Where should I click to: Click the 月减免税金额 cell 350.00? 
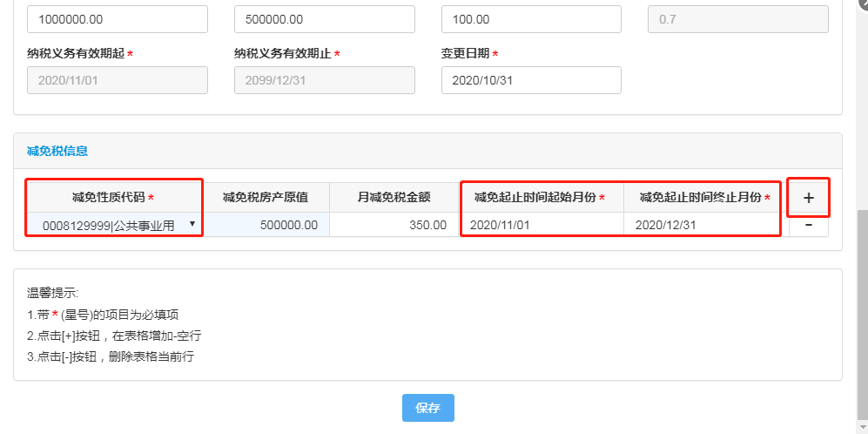(394, 225)
